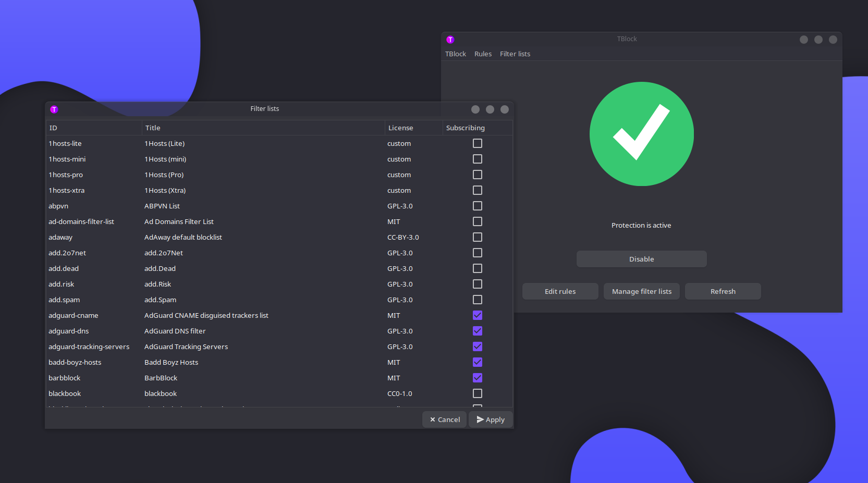Image resolution: width=868 pixels, height=483 pixels.
Task: Open Manage filter lists
Action: coord(641,291)
